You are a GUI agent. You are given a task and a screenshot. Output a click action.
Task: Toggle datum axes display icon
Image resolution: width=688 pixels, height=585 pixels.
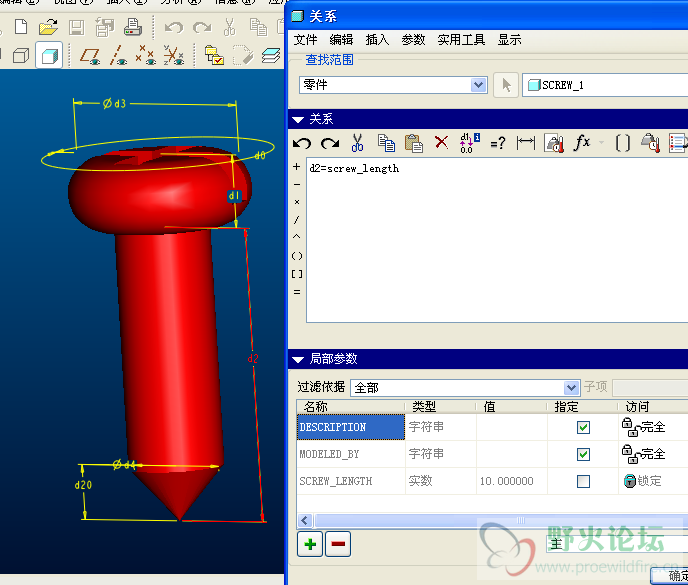pos(118,56)
